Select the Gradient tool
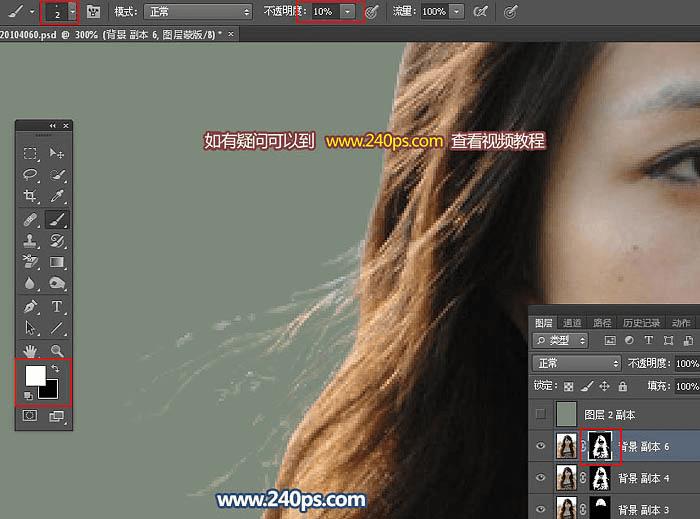This screenshot has height=519, width=700. pos(57,262)
